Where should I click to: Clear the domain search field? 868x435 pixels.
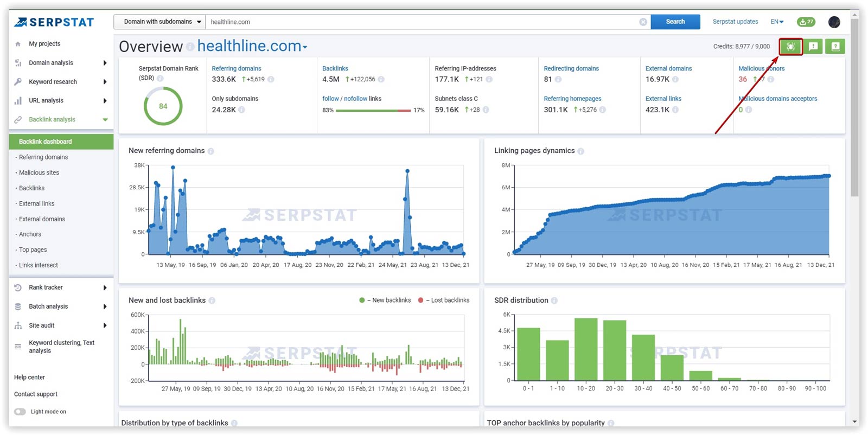[643, 22]
